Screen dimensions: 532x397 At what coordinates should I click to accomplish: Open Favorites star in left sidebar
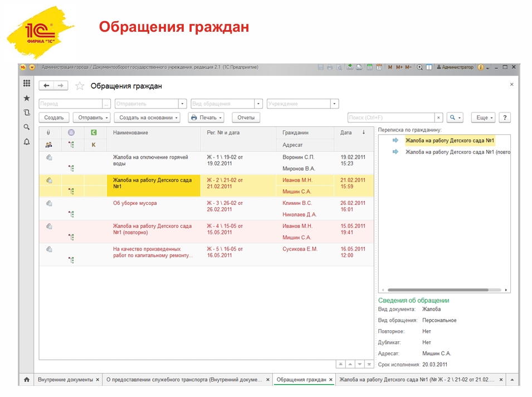coord(26,98)
